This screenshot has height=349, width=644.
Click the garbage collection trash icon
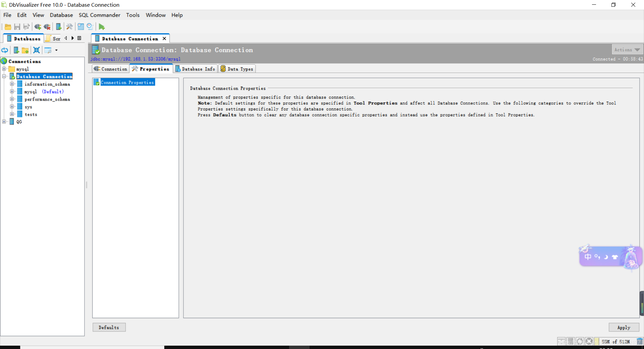tap(639, 342)
